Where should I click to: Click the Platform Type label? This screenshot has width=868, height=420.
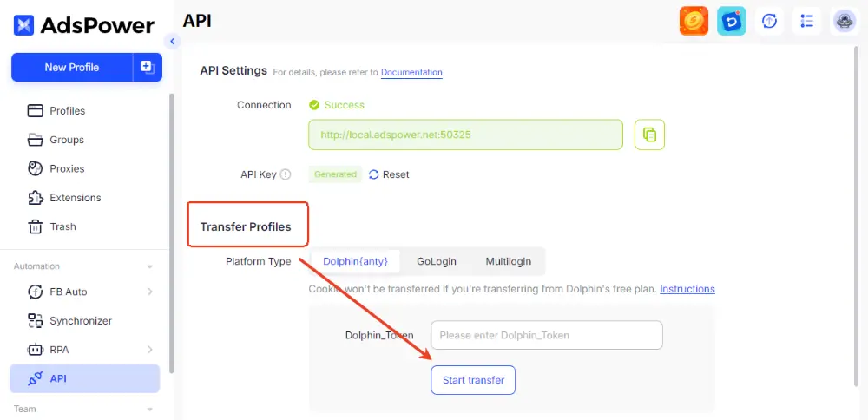[x=259, y=261]
